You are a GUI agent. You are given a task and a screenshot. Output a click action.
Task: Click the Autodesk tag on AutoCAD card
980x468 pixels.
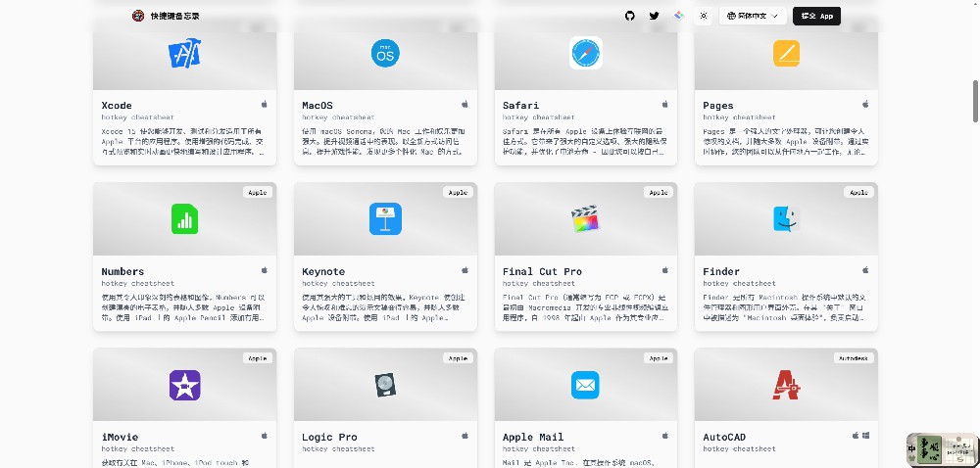pyautogui.click(x=854, y=358)
